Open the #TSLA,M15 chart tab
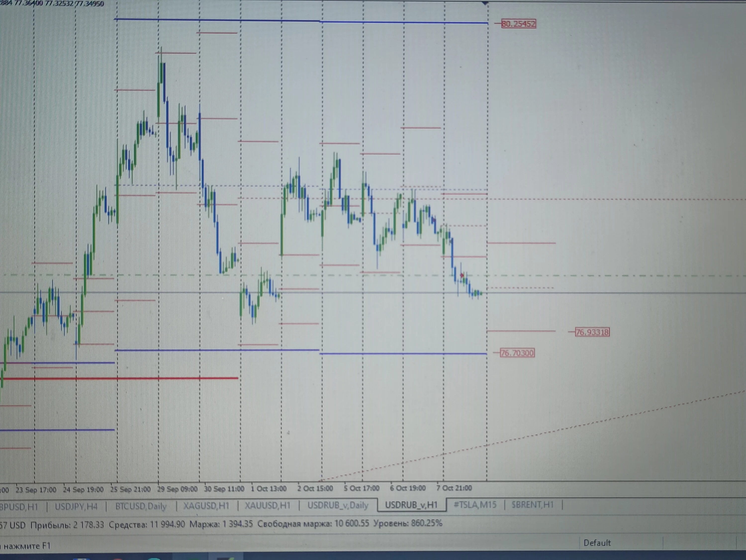The height and width of the screenshot is (560, 746). pos(475,505)
